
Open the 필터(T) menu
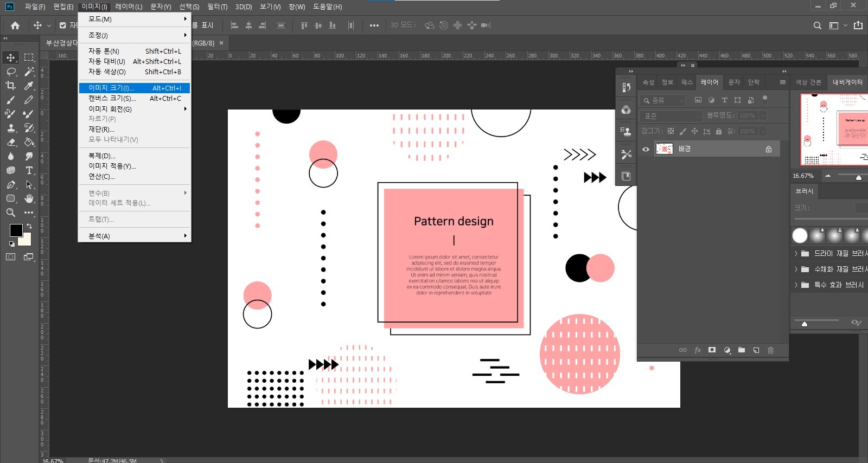tap(217, 7)
